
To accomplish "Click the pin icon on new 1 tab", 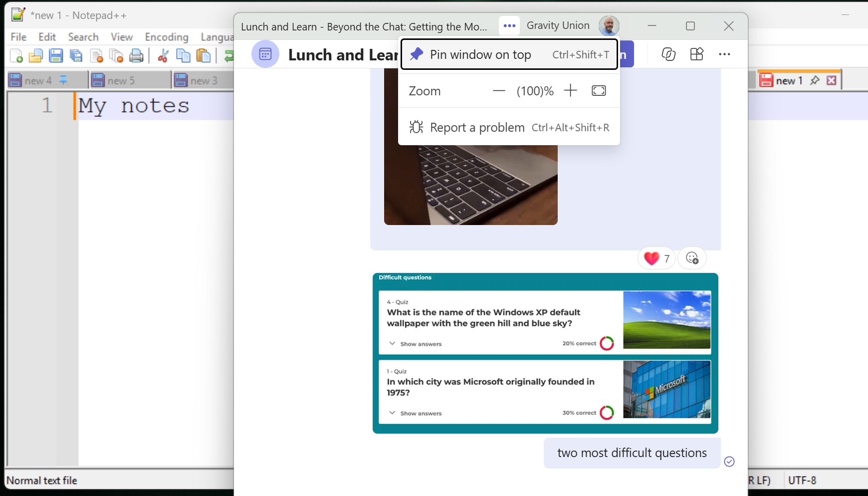I will [815, 80].
